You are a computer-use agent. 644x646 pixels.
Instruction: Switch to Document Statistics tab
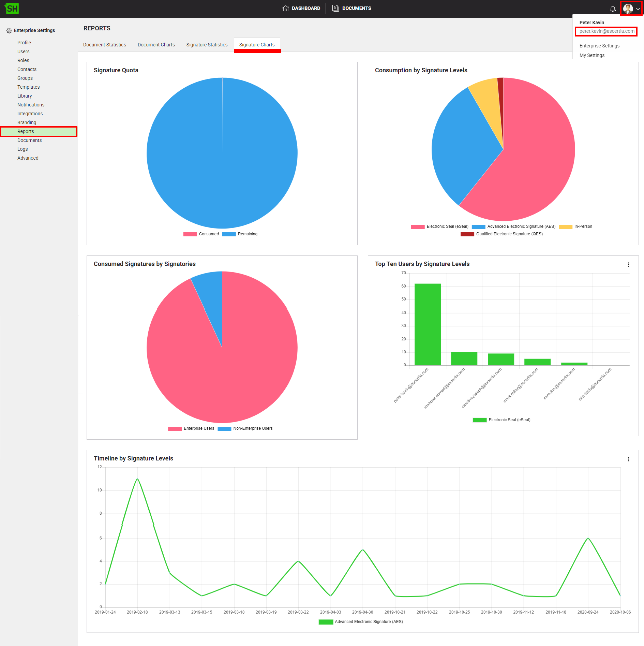(x=105, y=45)
